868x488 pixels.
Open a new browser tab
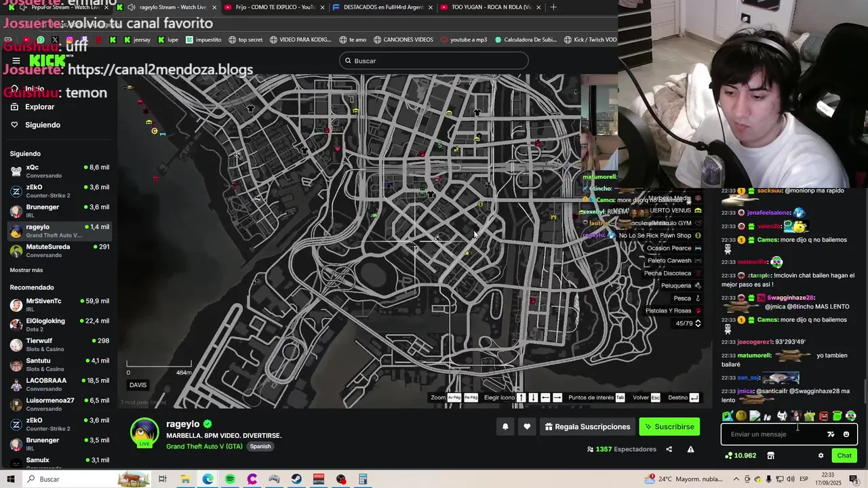pos(553,7)
